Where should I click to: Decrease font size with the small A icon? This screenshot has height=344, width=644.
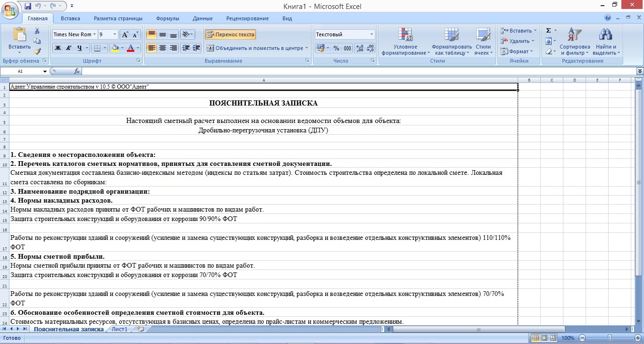click(135, 34)
